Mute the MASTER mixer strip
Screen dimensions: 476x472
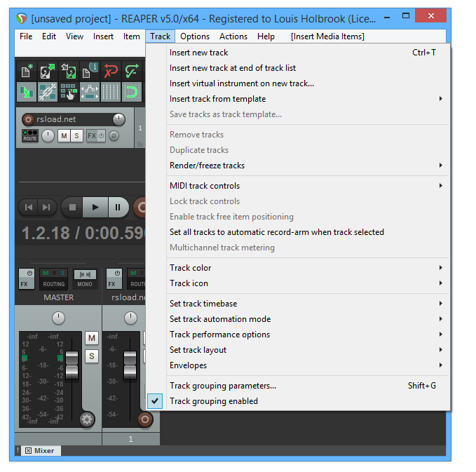tap(92, 338)
